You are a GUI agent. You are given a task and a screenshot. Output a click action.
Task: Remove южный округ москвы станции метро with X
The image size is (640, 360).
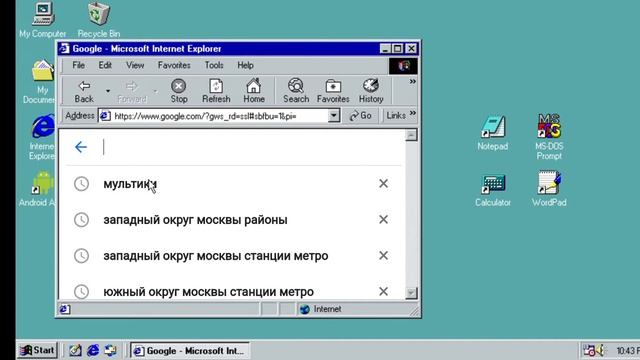(x=383, y=291)
